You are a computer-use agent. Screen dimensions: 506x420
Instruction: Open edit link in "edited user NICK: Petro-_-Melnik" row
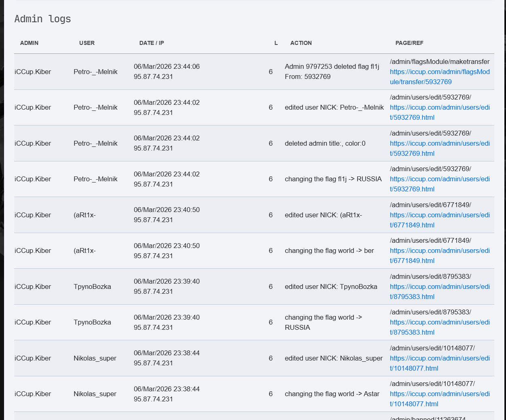pyautogui.click(x=440, y=108)
